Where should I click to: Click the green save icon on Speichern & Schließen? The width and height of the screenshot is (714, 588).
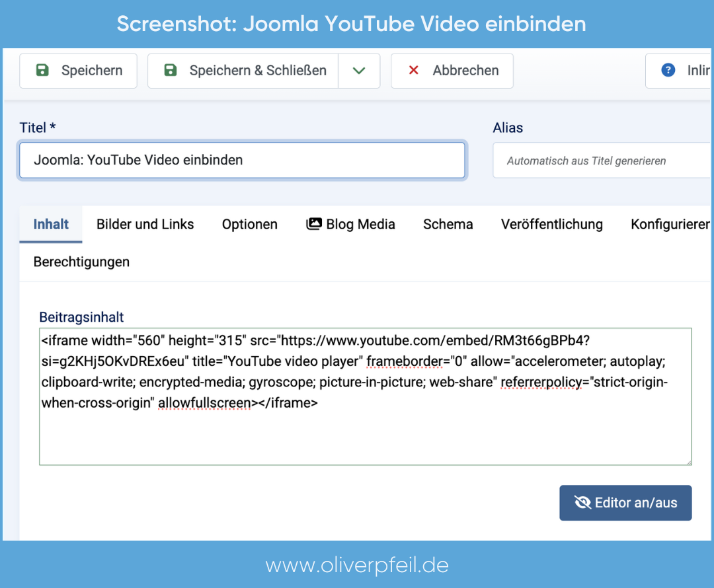169,71
